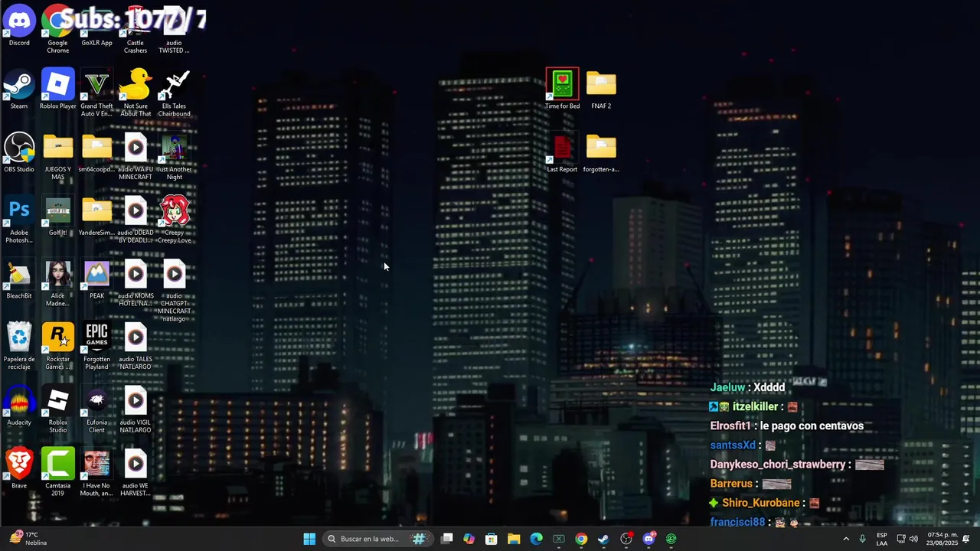Launch Google Chrome from the desktop
The height and width of the screenshot is (551, 980).
[x=57, y=29]
